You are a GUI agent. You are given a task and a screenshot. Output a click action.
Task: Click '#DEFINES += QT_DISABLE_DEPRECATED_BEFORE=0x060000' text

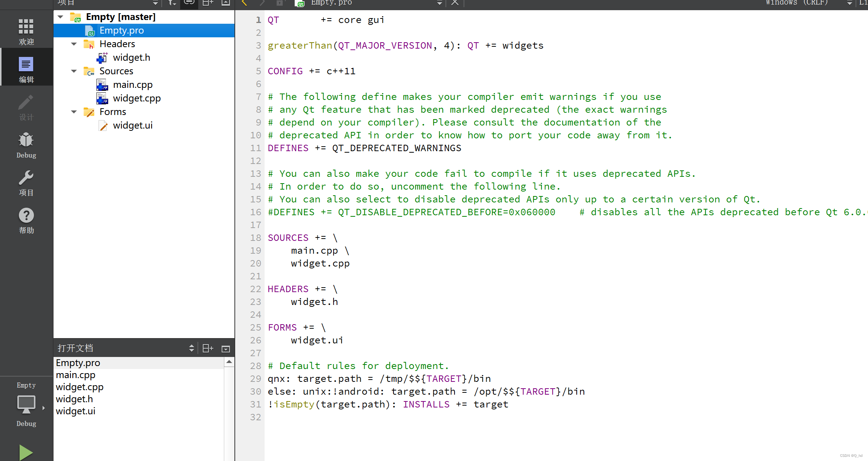click(412, 212)
